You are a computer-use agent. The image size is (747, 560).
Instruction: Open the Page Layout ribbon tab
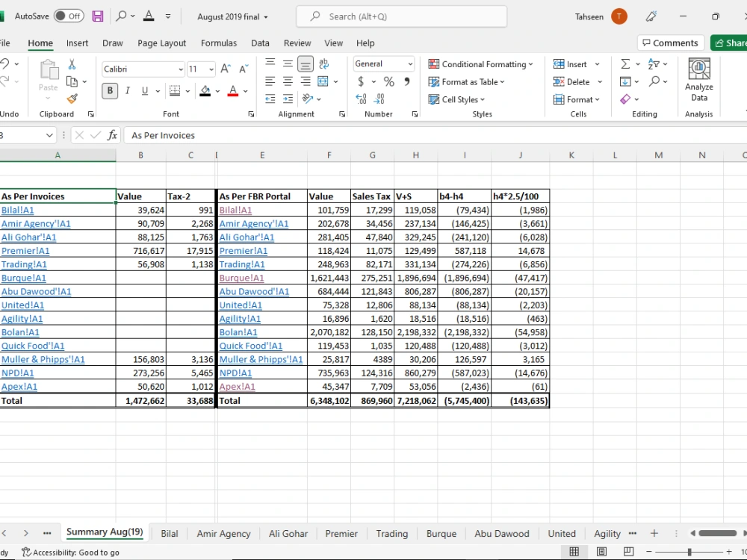[x=161, y=43]
